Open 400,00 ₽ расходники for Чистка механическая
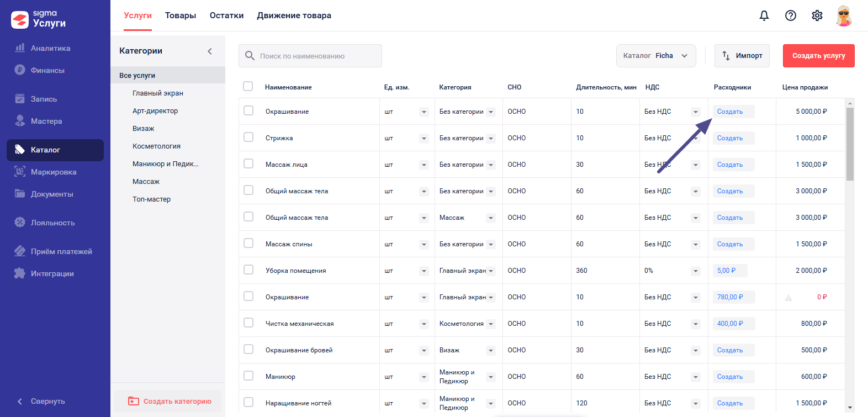868x417 pixels. click(x=733, y=324)
